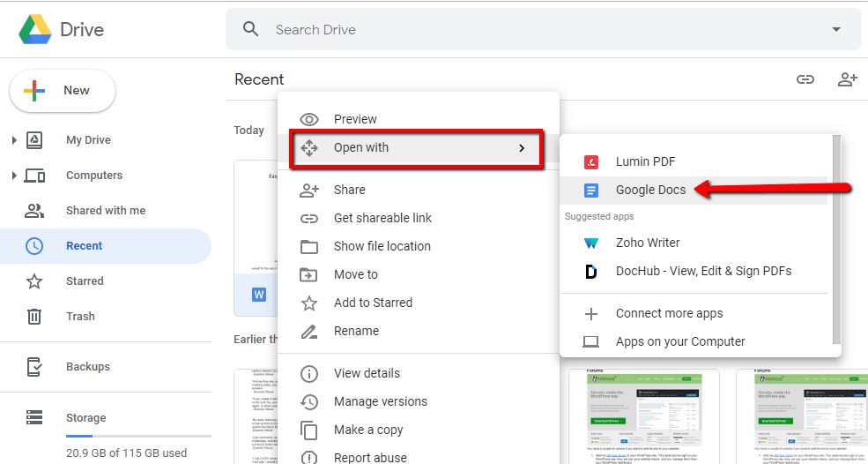Click the add people share icon

(847, 79)
